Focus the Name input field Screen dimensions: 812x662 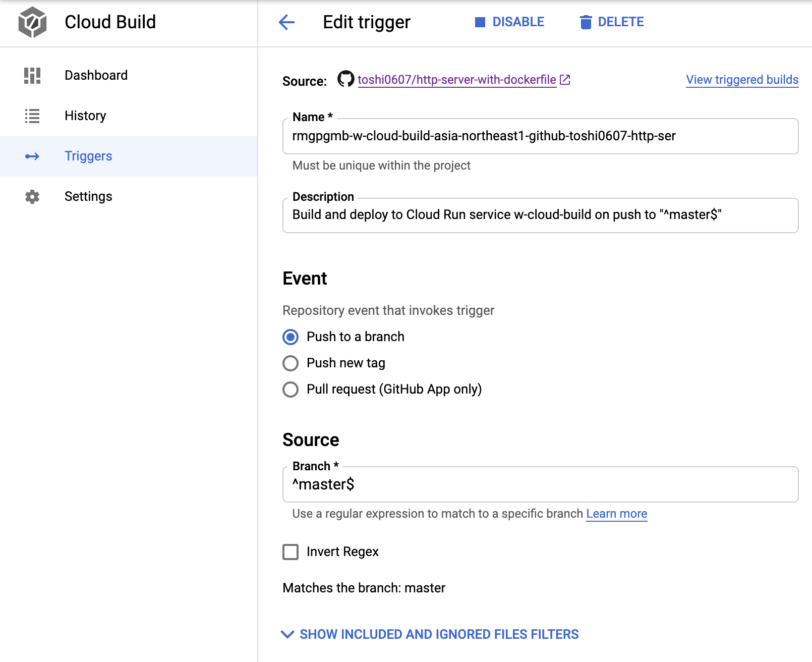tap(541, 136)
